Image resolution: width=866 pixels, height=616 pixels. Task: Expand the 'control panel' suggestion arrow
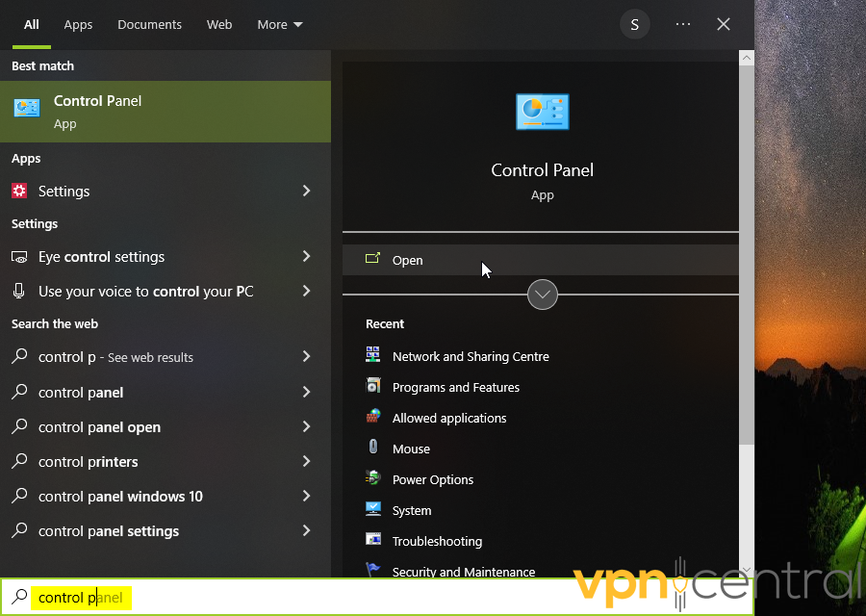[x=307, y=393]
